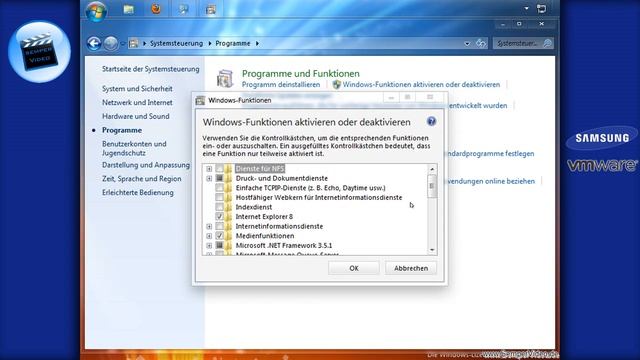Open the arrow after Systemsteuerung breadcrumb
640x360 pixels.
pyautogui.click(x=210, y=43)
